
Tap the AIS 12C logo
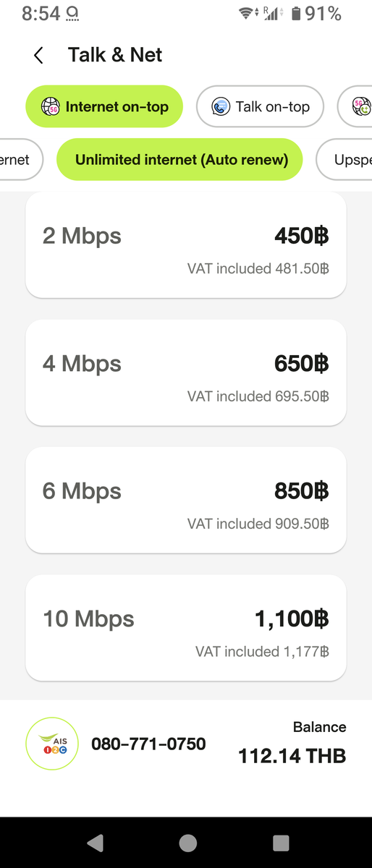point(51,744)
